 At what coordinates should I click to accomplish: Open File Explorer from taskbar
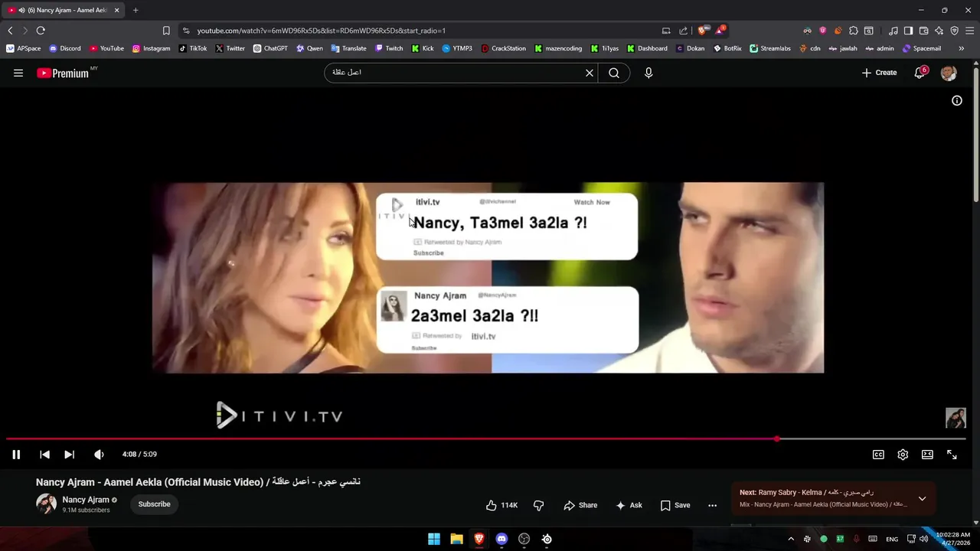[456, 539]
